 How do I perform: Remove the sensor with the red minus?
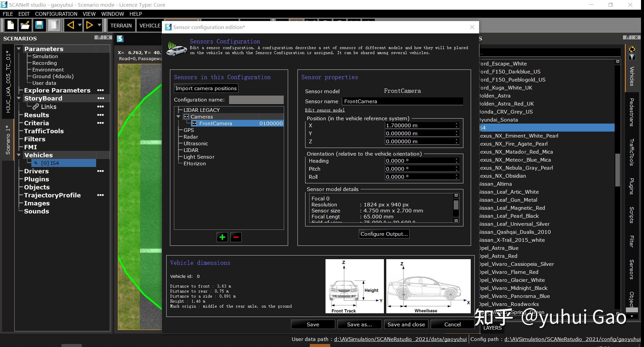pyautogui.click(x=236, y=237)
